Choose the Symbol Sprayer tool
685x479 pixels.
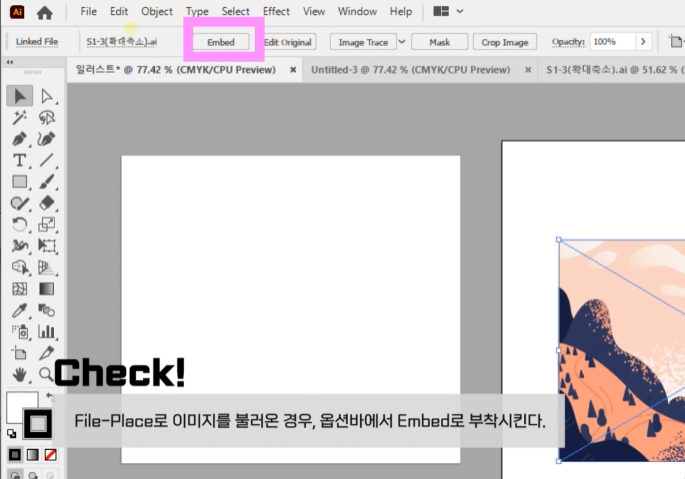point(20,332)
